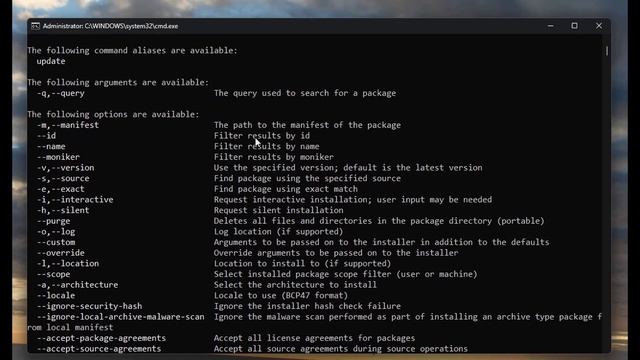Click the "-q,--query" argument text
The width and height of the screenshot is (640, 360).
point(60,93)
